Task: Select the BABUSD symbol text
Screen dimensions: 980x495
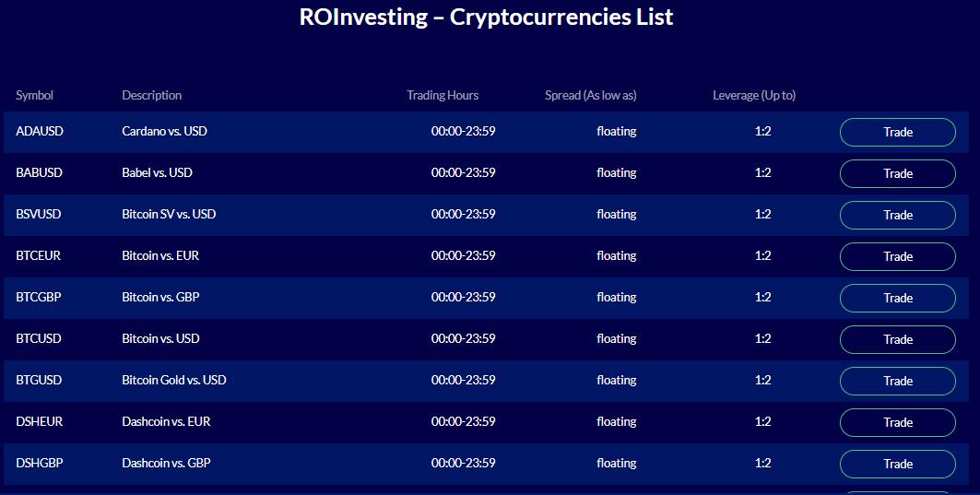Action: coord(39,172)
